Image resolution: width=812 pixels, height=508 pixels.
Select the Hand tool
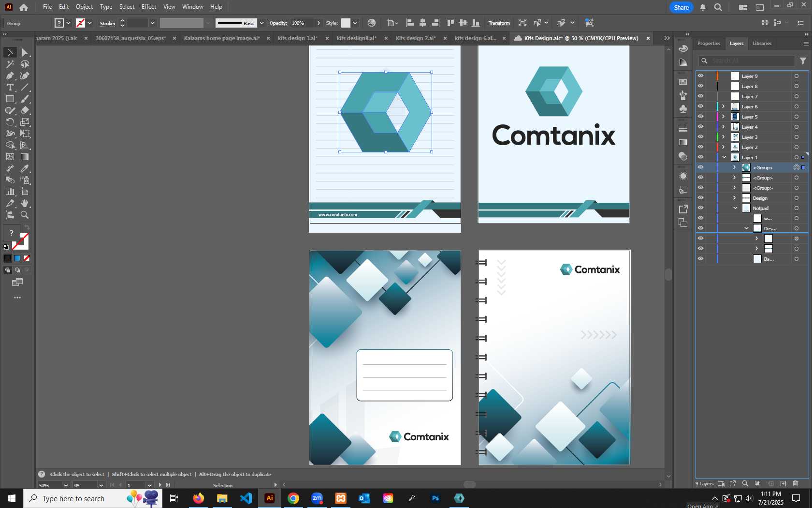point(25,203)
